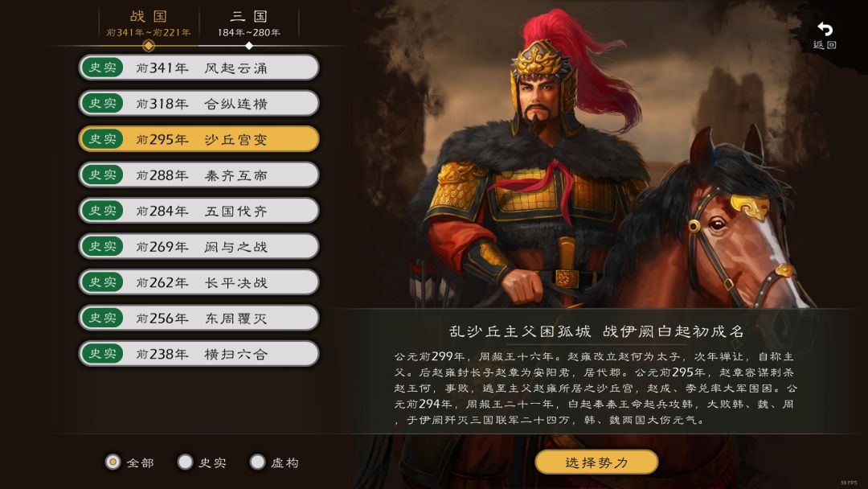This screenshot has height=489, width=868.
Task: Switch to the 战国 era tab
Action: [149, 24]
